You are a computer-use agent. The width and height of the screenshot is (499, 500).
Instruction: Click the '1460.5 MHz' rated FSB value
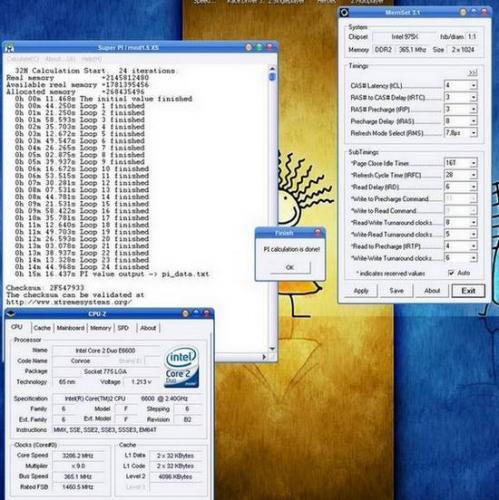coord(78,487)
